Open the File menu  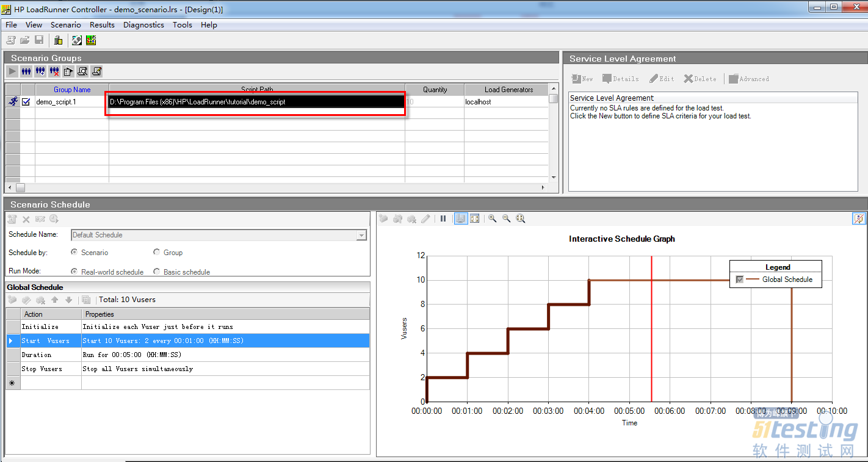tap(11, 25)
